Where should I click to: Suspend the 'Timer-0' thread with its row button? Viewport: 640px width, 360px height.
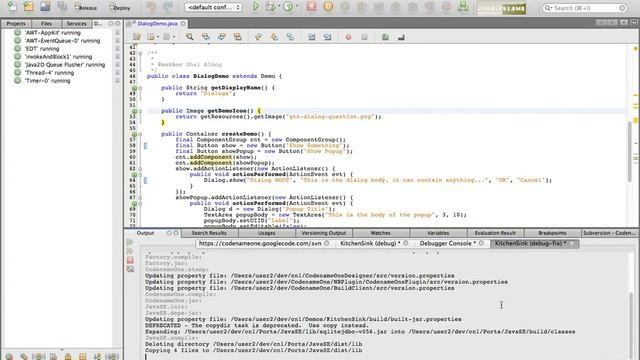[x=117, y=81]
